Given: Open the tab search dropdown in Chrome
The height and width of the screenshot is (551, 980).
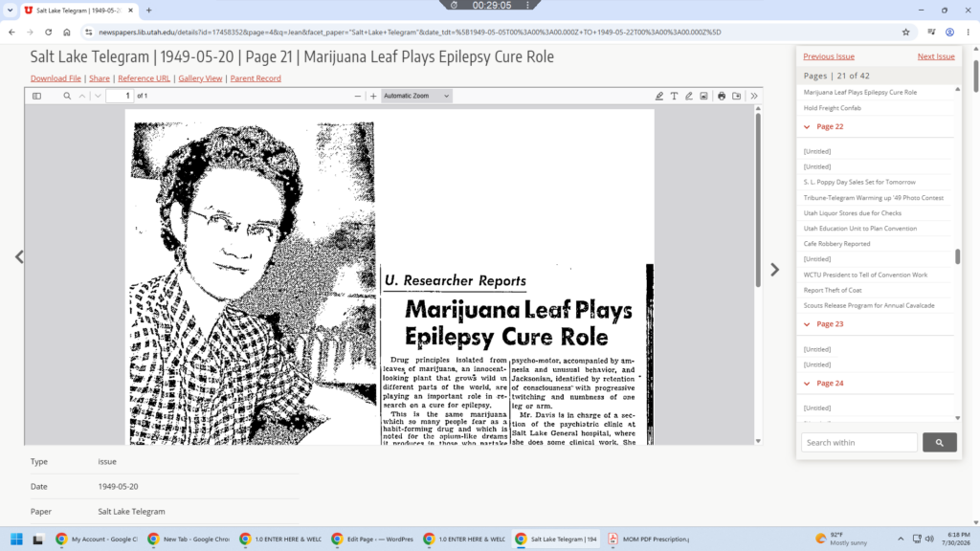Looking at the screenshot, I should [10, 10].
